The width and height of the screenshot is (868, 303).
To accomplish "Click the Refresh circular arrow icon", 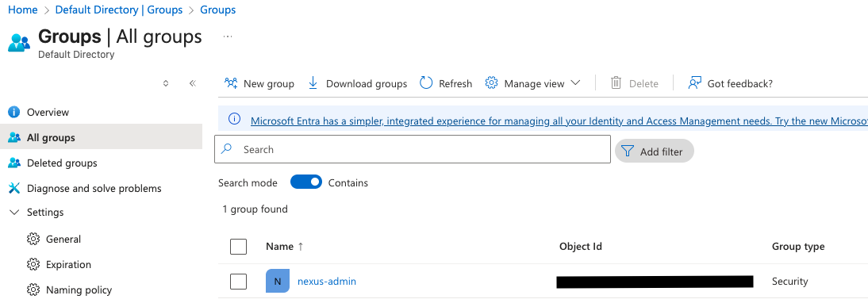I will click(426, 83).
